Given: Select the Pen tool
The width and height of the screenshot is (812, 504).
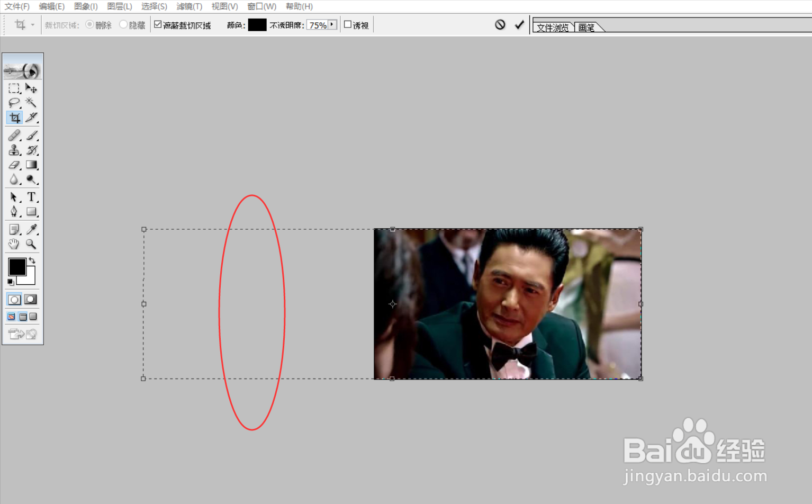Looking at the screenshot, I should (x=14, y=212).
